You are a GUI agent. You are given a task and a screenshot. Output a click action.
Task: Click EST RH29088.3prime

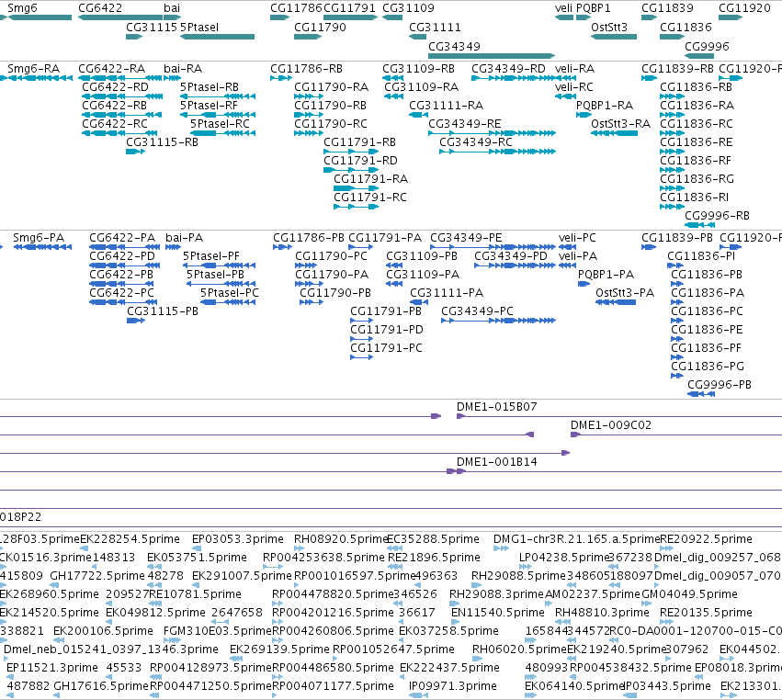[x=496, y=594]
